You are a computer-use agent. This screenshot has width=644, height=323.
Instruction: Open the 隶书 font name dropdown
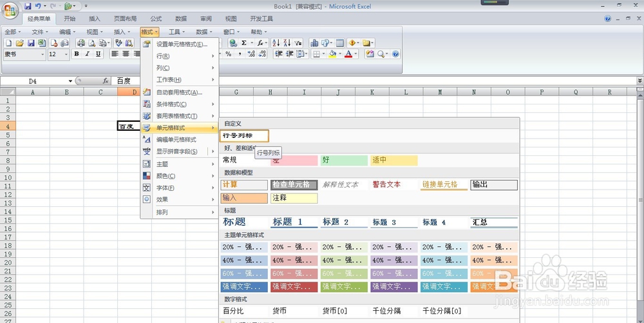coord(43,54)
